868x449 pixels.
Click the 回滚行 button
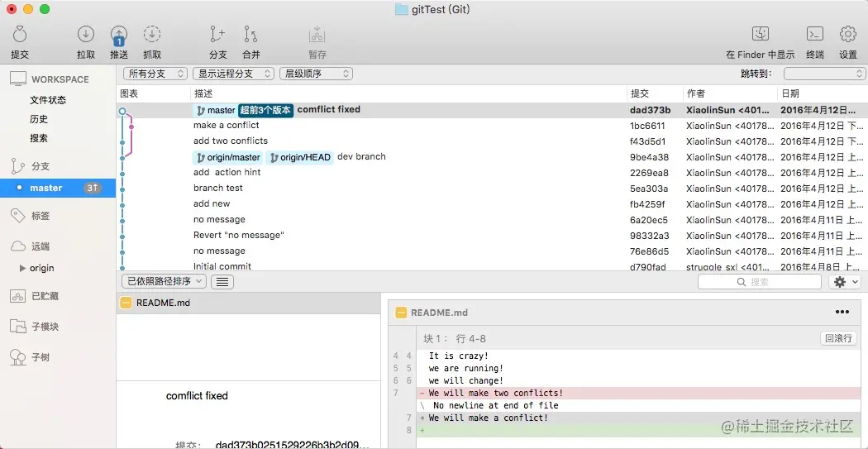point(838,338)
